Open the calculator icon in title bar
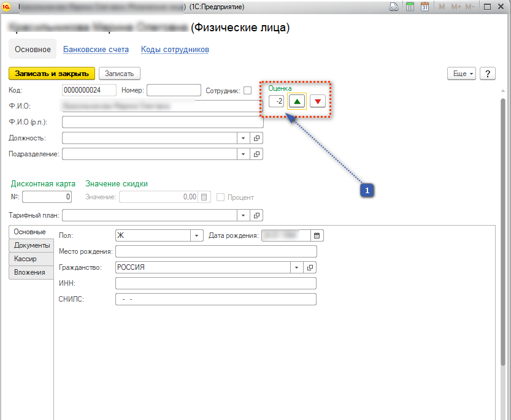The width and height of the screenshot is (511, 420). pos(410,7)
